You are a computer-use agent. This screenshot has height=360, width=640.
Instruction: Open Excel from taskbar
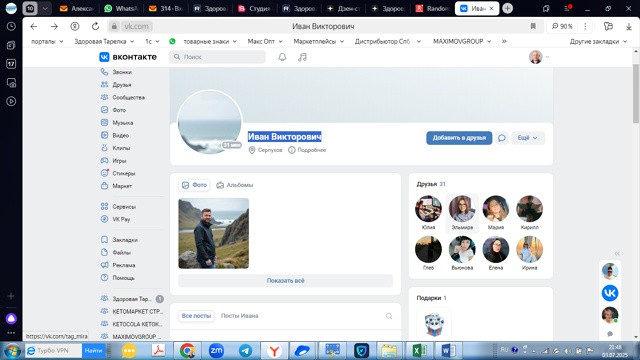[419, 351]
